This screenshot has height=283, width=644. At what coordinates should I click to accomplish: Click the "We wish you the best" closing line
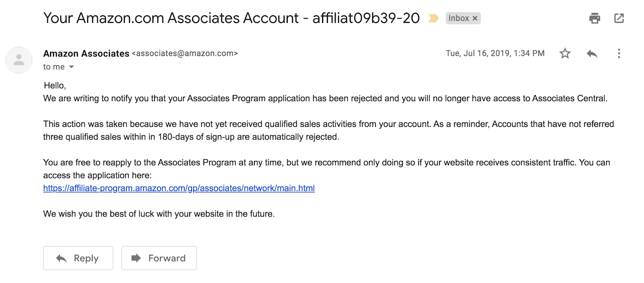click(159, 214)
